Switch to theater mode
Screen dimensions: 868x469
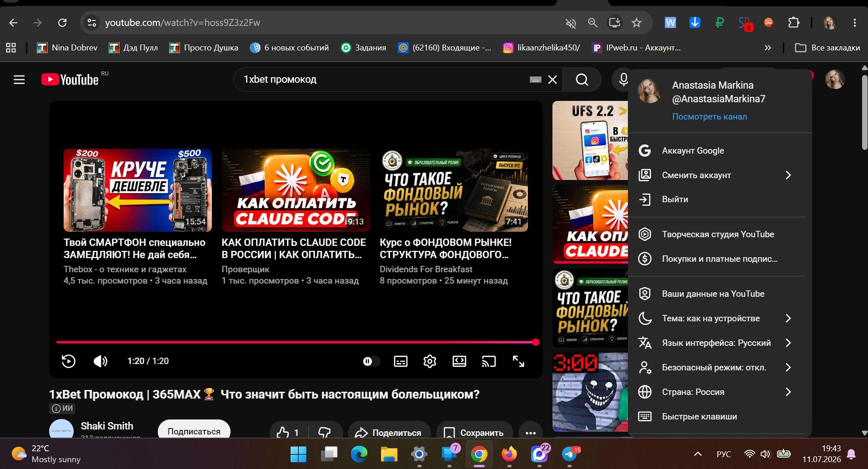459,361
